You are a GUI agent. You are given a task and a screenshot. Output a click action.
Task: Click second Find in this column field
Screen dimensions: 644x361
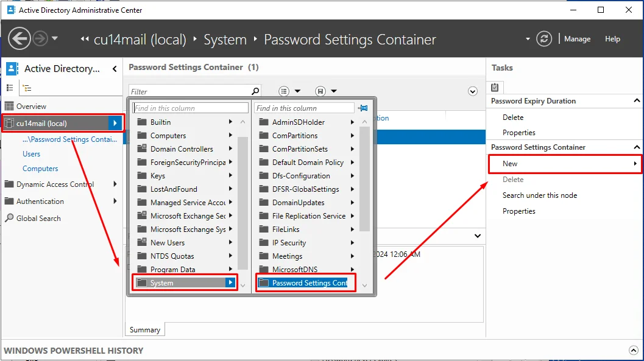[x=305, y=108]
